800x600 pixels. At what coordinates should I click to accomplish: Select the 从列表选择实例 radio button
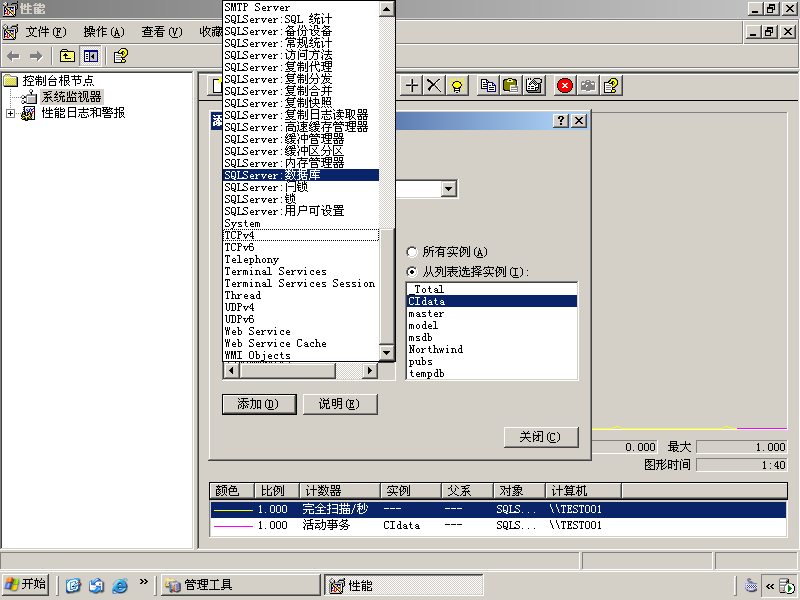(412, 272)
